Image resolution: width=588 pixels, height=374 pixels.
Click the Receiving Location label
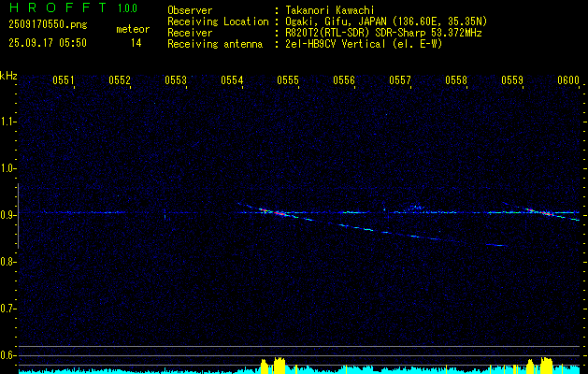(218, 22)
